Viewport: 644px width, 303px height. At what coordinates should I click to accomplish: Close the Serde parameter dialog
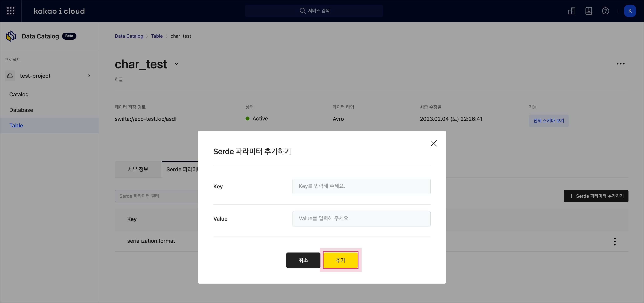[434, 143]
